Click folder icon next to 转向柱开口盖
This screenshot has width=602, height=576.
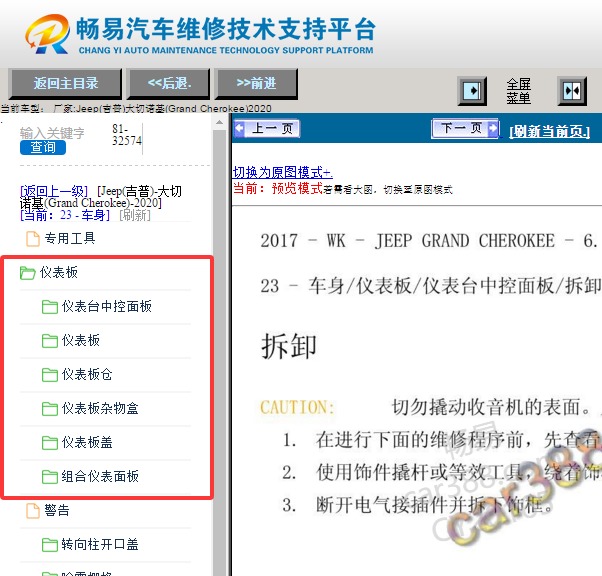50,545
